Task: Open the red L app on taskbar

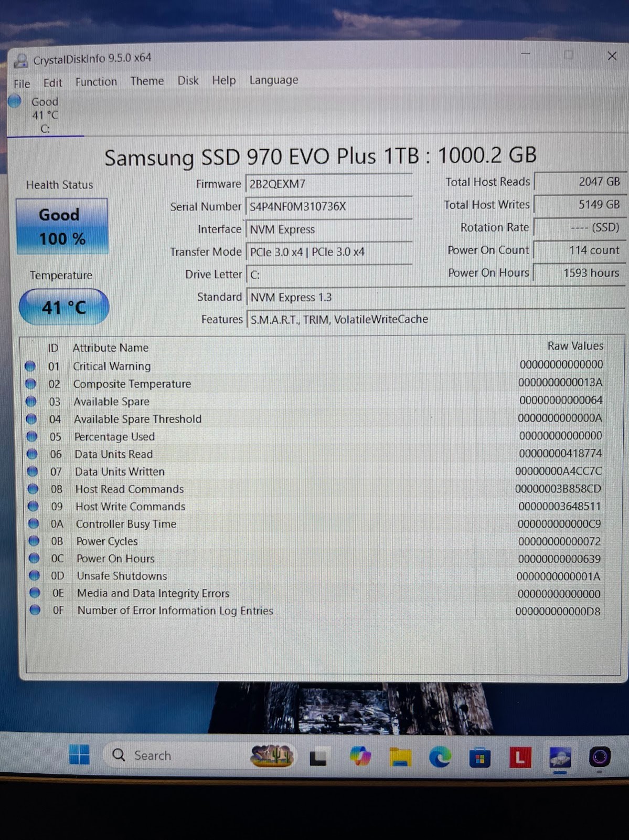Action: (520, 757)
